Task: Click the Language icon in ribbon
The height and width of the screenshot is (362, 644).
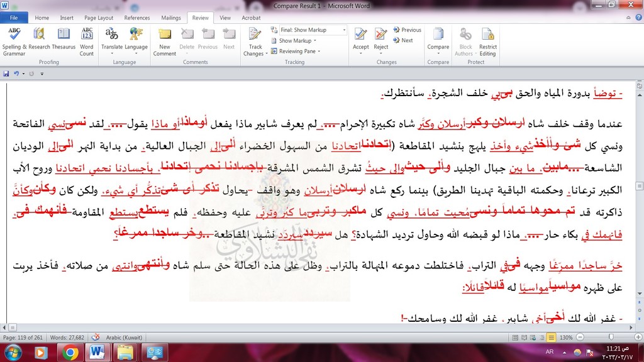Action: 136,34
